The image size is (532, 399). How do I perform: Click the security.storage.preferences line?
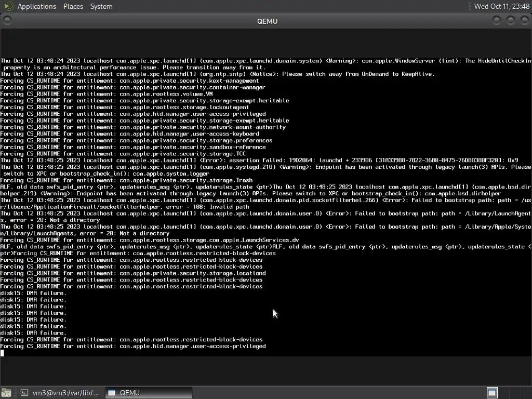point(137,140)
